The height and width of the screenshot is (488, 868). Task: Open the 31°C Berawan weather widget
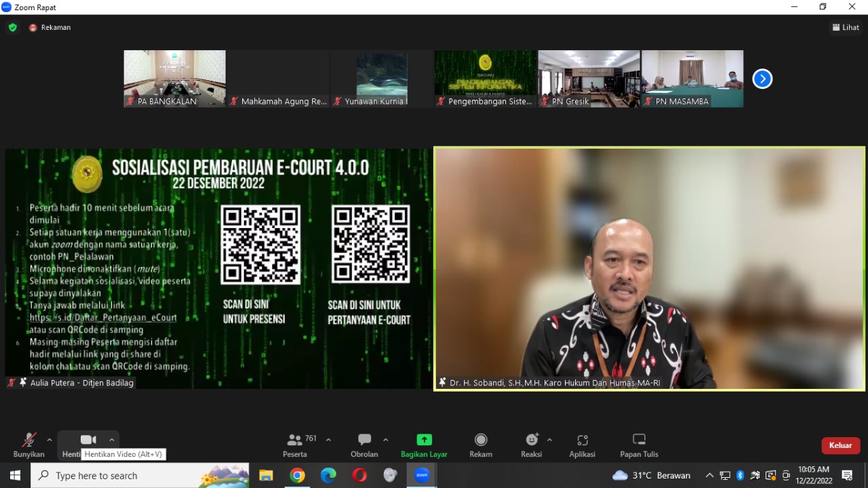(651, 475)
